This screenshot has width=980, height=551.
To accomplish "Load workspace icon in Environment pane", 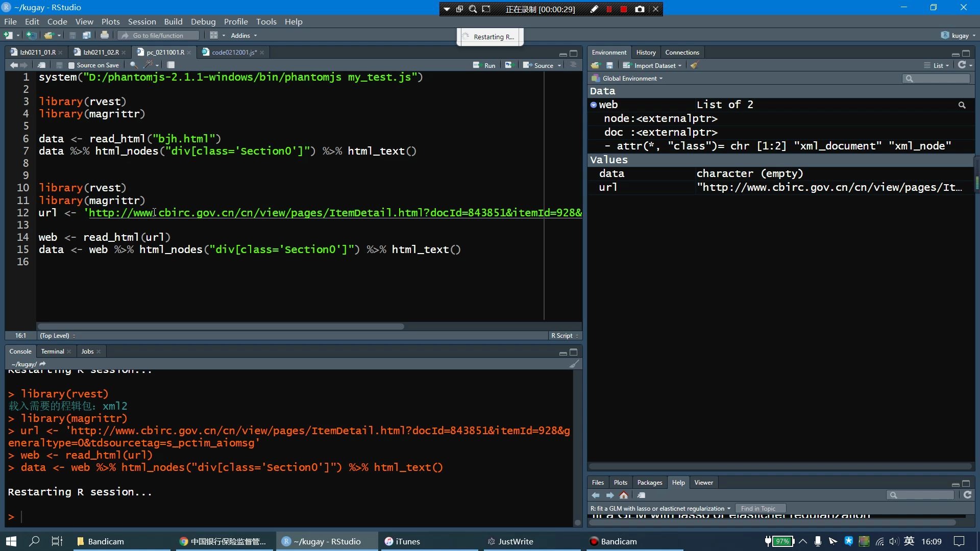I will coord(595,65).
